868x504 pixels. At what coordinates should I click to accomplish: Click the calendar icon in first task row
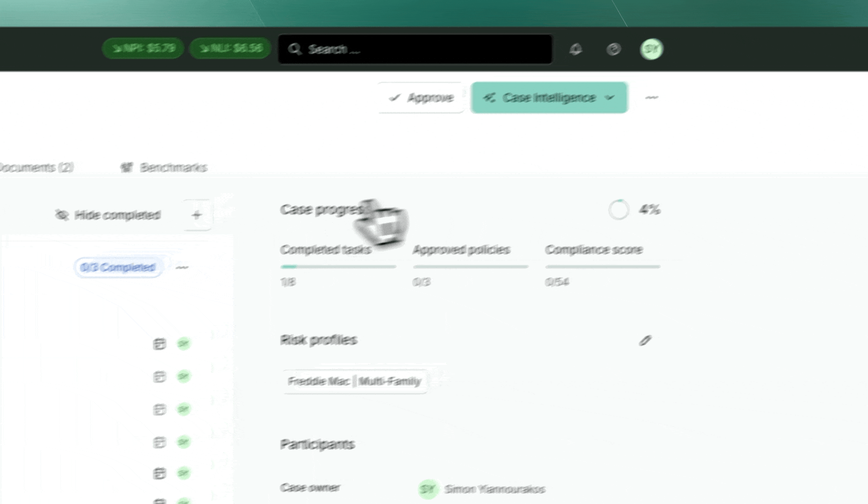[x=160, y=344]
